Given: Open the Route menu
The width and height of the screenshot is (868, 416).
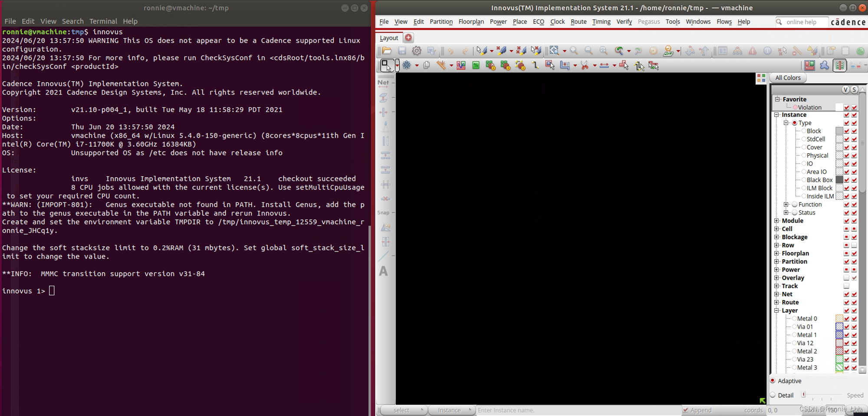Looking at the screenshot, I should [x=579, y=22].
